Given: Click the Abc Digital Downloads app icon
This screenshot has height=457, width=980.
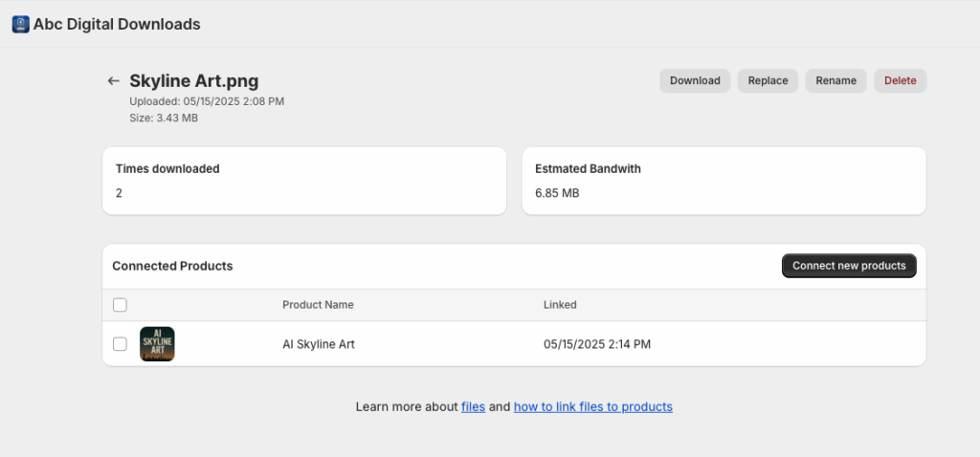Looking at the screenshot, I should click(21, 24).
